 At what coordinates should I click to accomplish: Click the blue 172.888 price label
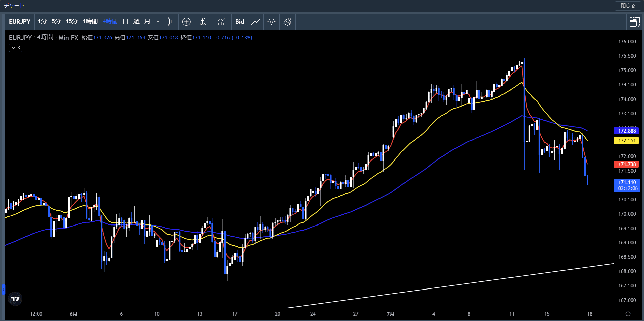click(626, 131)
